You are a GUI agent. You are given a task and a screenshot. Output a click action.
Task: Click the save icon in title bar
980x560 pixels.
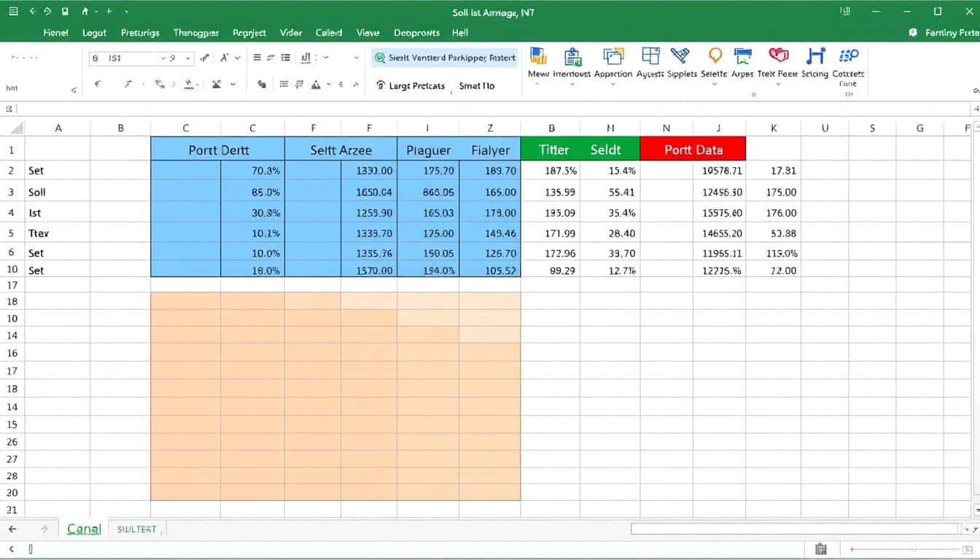[66, 12]
